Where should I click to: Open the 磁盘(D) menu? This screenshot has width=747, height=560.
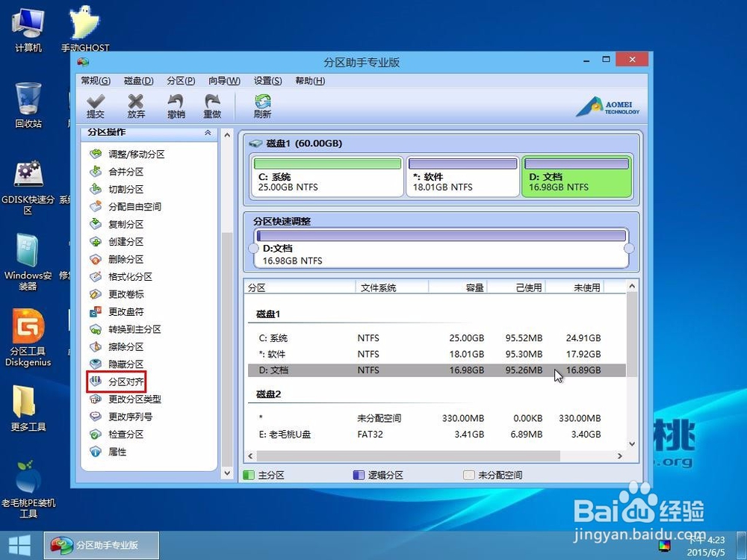coord(137,81)
